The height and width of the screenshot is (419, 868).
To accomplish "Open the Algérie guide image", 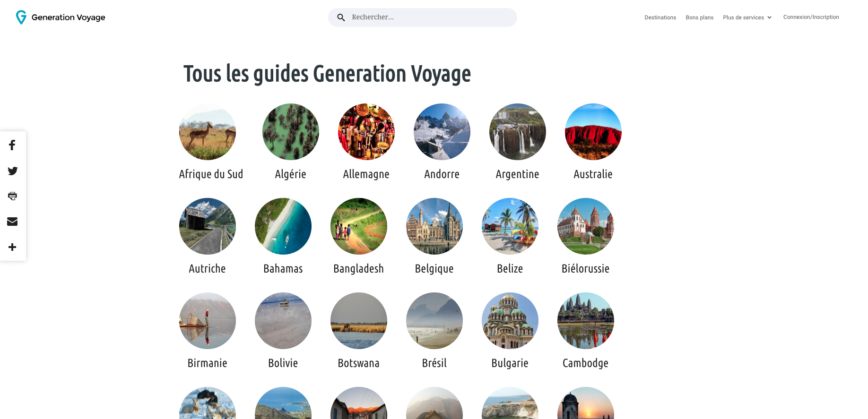I will click(291, 132).
